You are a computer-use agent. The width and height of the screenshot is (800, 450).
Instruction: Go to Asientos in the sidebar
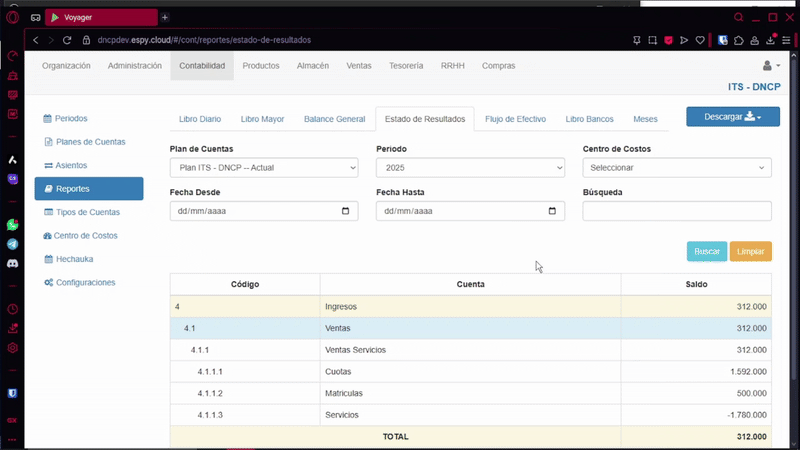pos(71,165)
